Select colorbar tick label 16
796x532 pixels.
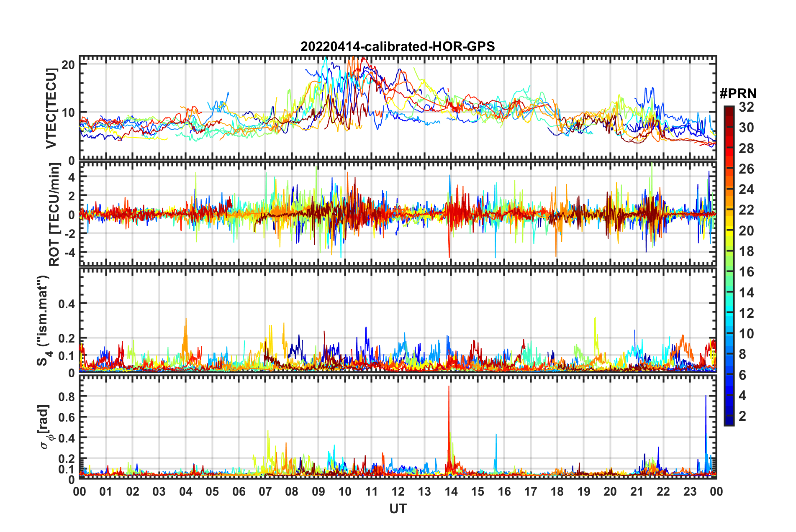pyautogui.click(x=746, y=272)
